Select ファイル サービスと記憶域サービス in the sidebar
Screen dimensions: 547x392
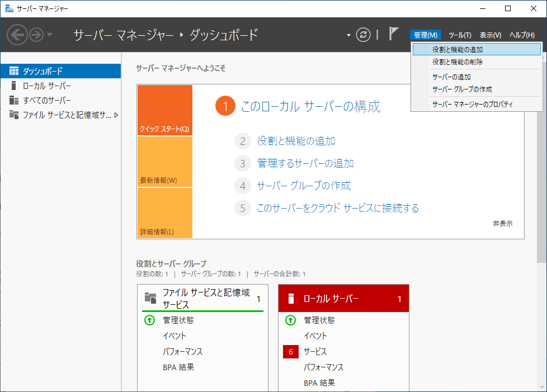(61, 115)
